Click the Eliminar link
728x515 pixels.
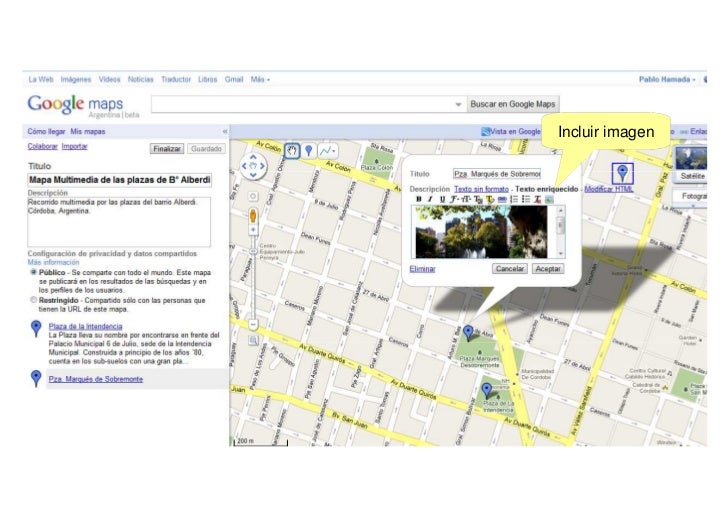422,269
